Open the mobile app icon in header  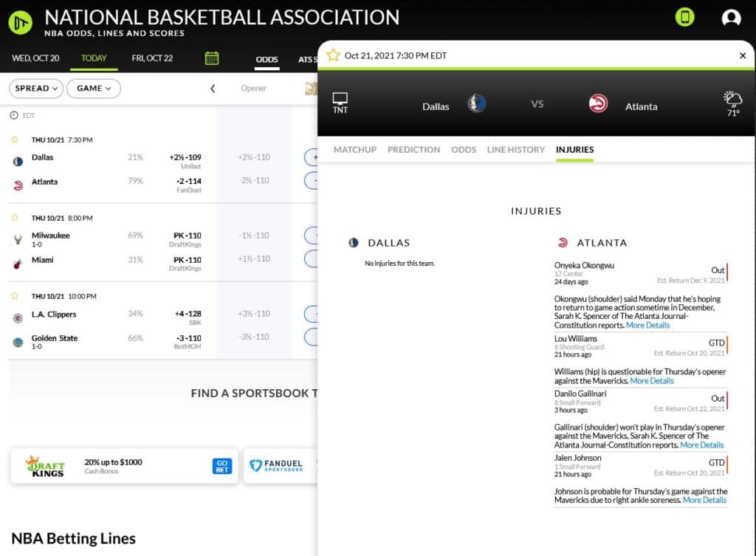point(684,17)
